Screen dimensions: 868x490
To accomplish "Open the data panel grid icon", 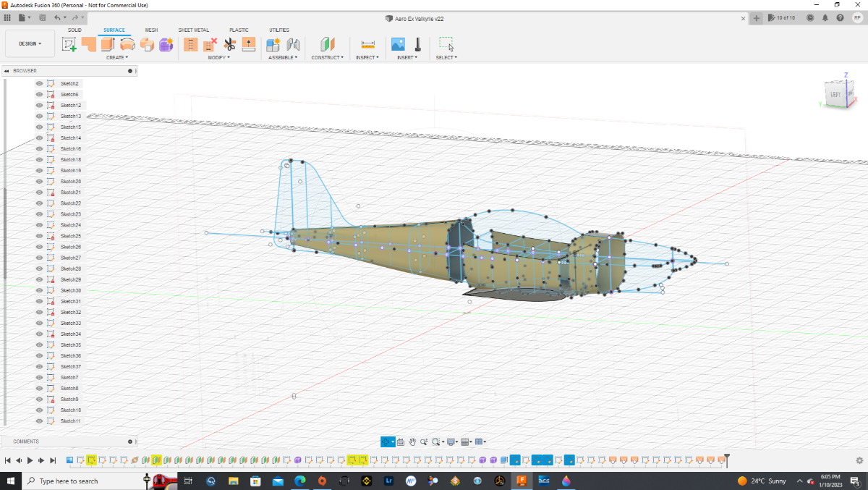I will click(7, 17).
